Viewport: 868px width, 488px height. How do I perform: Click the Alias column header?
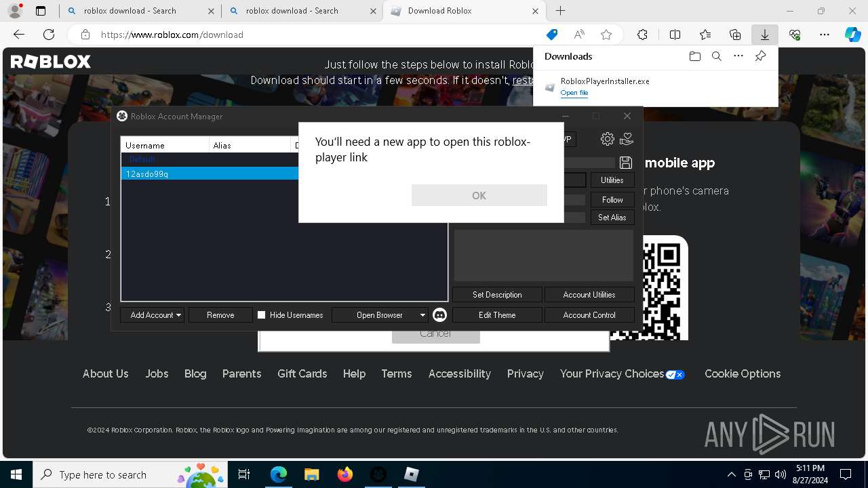[x=250, y=145]
